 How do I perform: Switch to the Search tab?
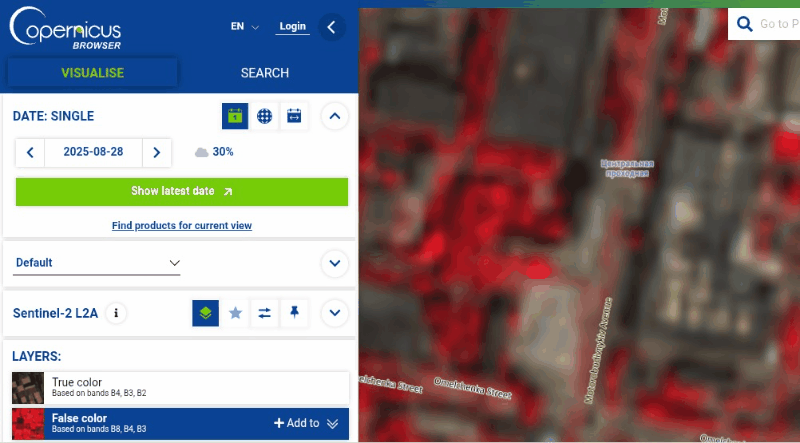[x=265, y=73]
